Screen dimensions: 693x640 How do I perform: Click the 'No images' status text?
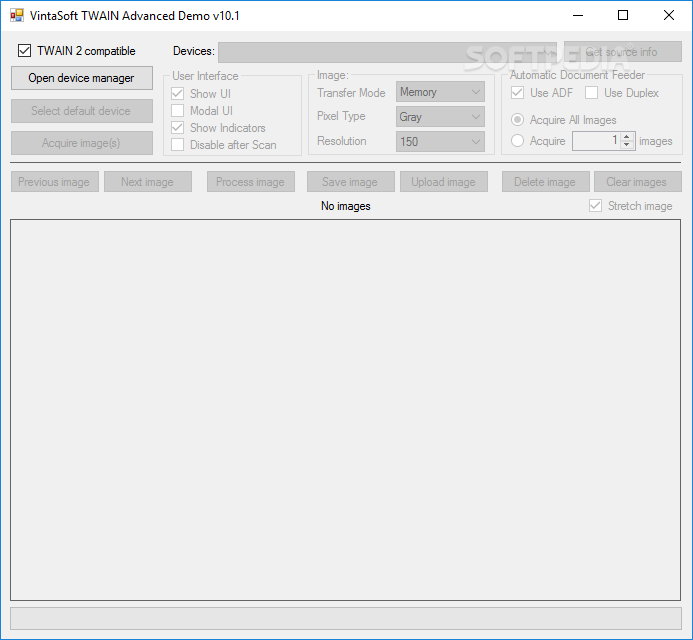346,206
